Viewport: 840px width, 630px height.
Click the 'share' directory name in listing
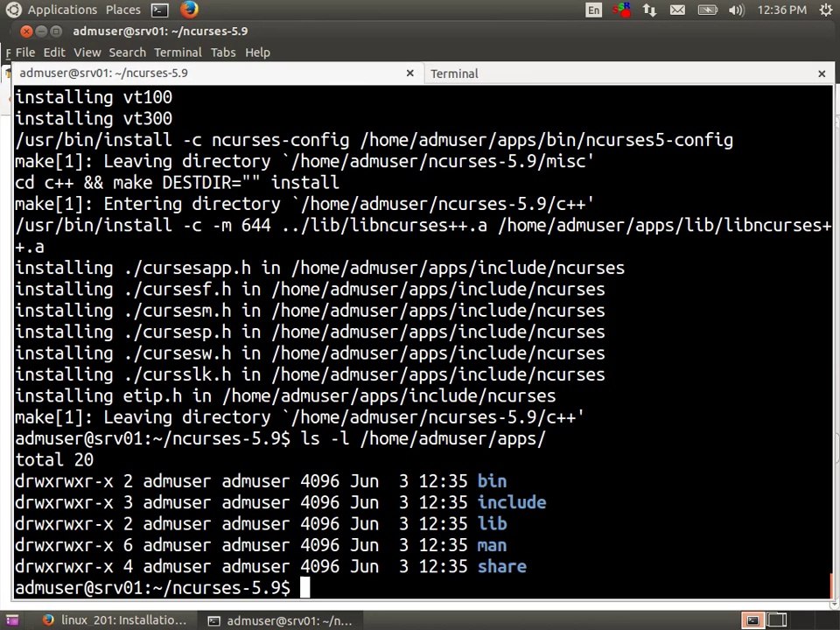tap(502, 567)
